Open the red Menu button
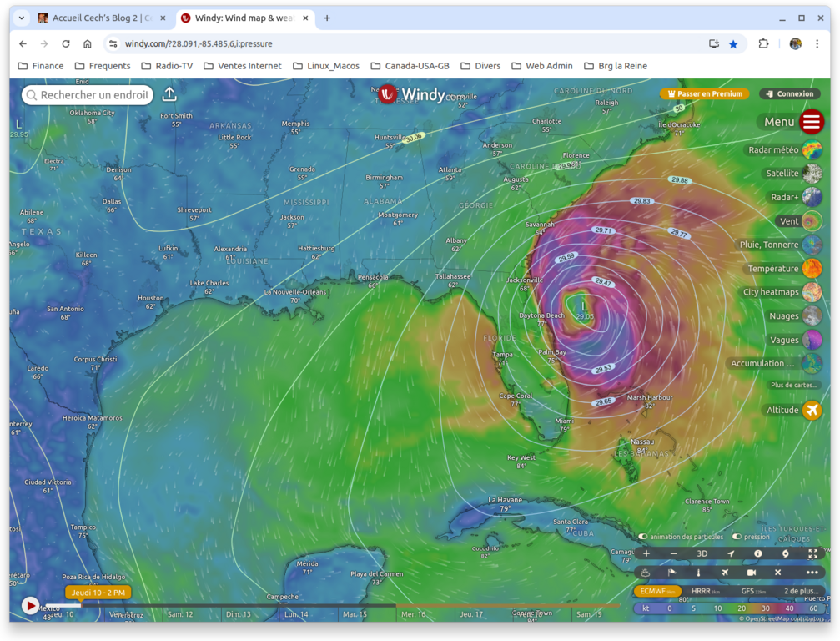The height and width of the screenshot is (641, 840). (x=811, y=122)
